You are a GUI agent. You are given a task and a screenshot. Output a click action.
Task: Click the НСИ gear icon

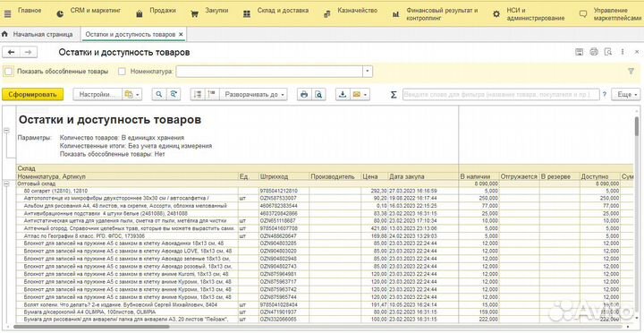tap(496, 14)
